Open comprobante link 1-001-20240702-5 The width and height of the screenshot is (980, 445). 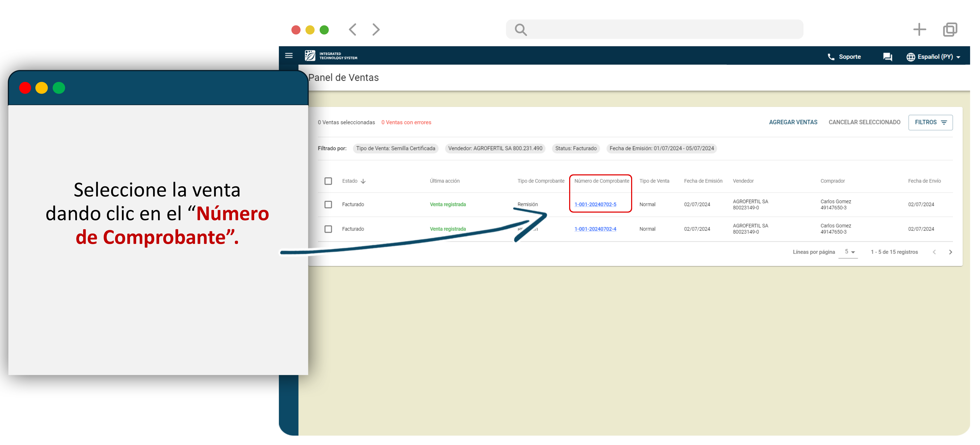click(595, 205)
